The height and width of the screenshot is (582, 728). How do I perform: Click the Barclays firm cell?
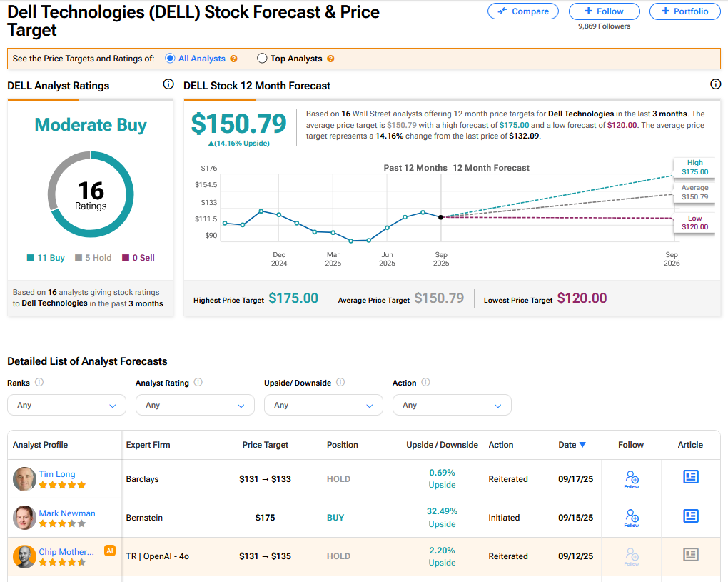142,479
